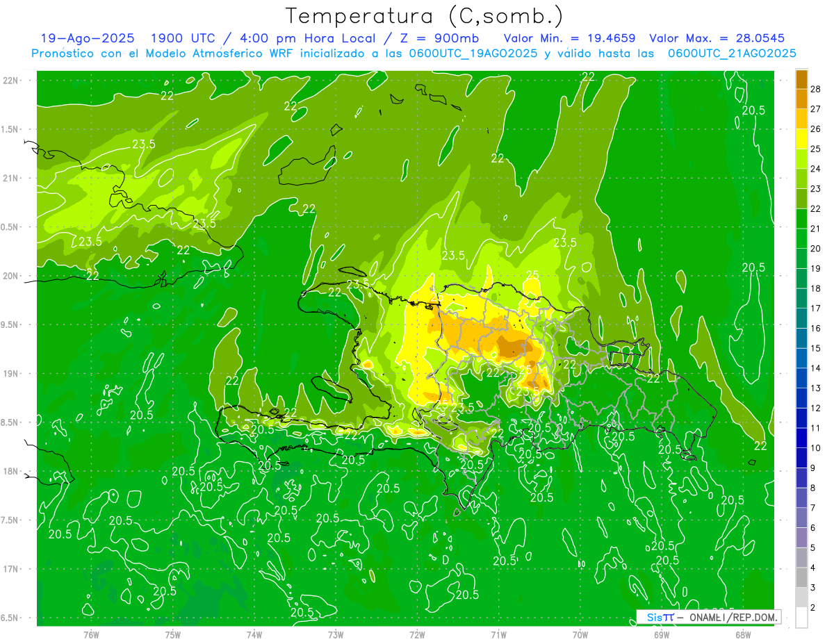Click the "74W" longitude axis label

point(254,635)
